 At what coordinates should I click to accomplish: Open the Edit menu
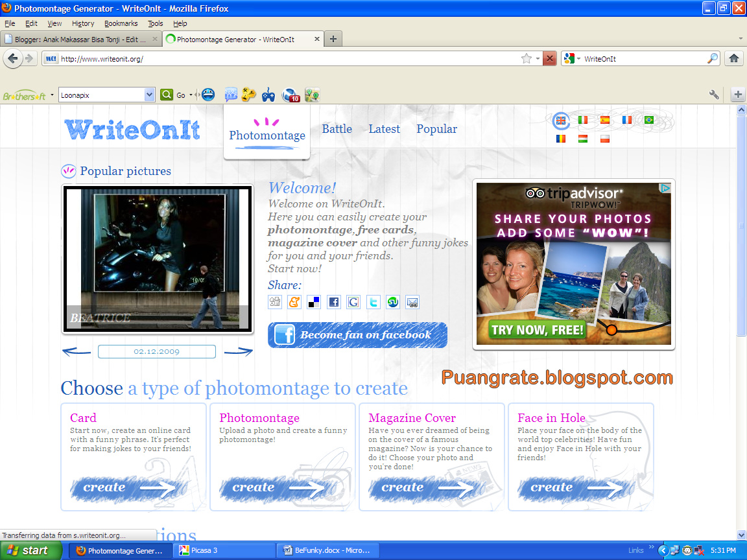pos(31,23)
